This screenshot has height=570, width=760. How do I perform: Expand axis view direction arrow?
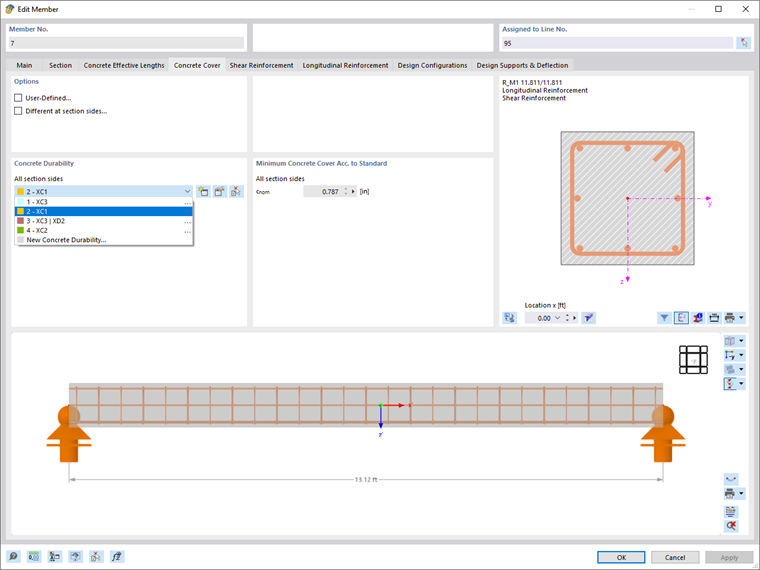tap(741, 355)
